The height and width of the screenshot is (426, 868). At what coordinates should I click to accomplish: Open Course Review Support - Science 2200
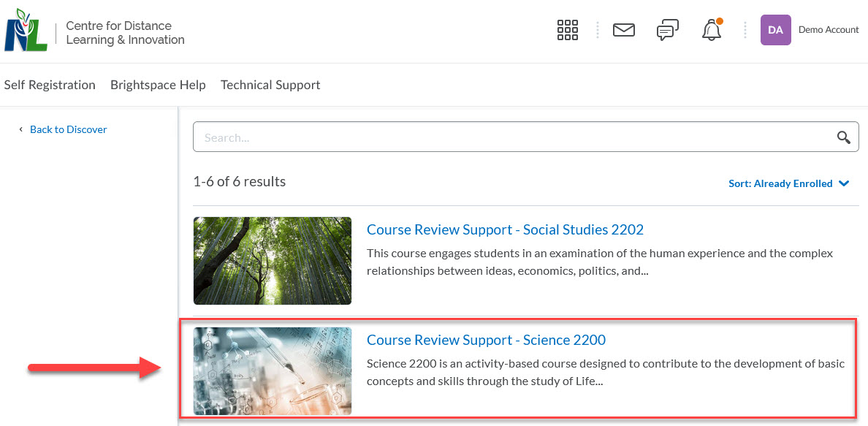pos(487,340)
